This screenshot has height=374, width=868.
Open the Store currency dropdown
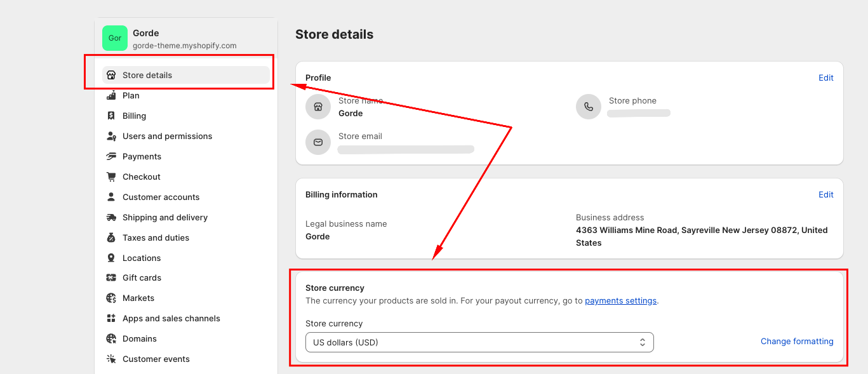479,342
